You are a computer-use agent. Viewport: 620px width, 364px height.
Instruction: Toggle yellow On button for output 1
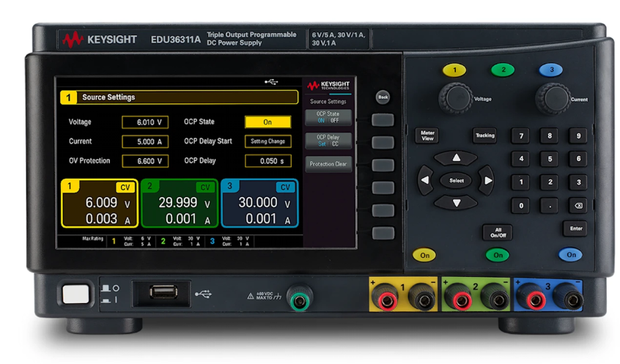(x=424, y=255)
